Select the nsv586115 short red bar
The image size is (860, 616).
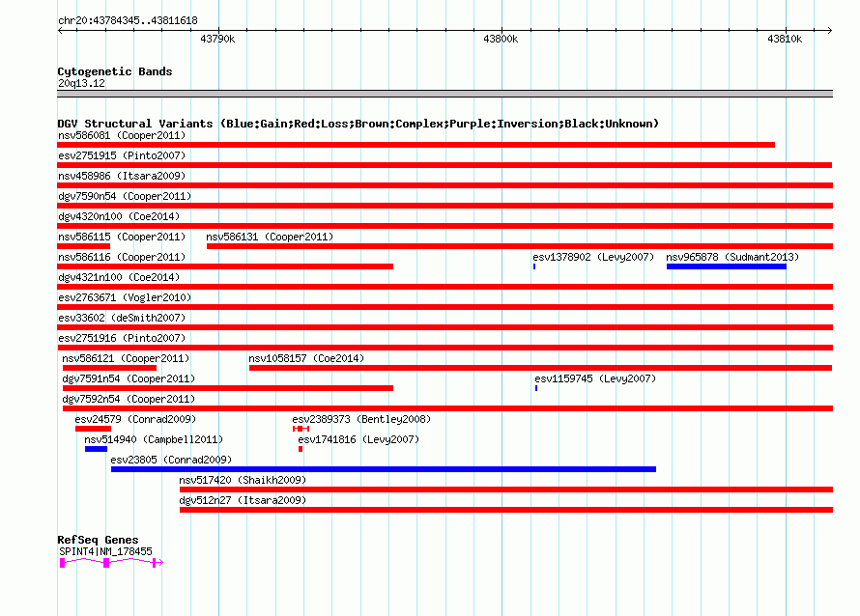pos(84,246)
